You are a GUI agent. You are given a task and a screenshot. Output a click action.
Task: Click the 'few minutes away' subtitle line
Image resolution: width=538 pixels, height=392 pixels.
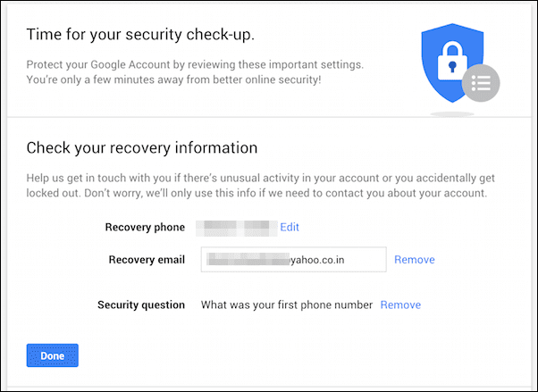174,79
